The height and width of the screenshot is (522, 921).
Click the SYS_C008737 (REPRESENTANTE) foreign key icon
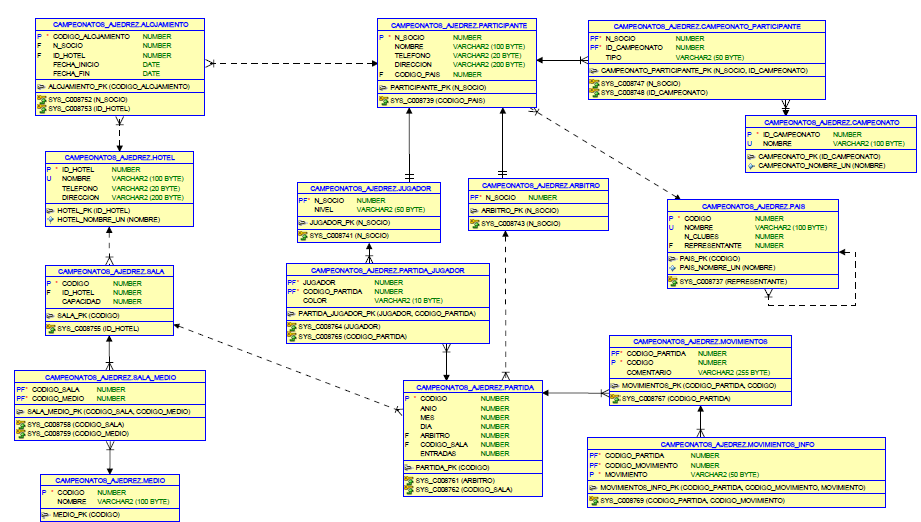click(673, 282)
